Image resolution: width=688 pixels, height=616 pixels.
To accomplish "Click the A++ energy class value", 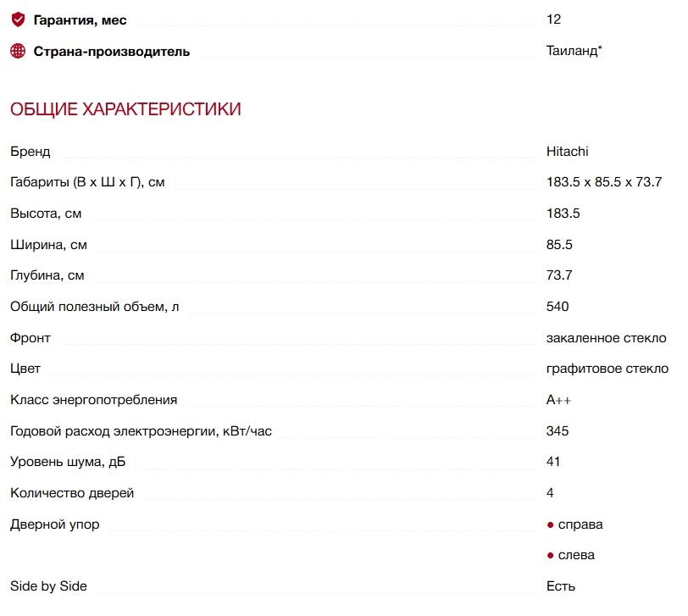I will (x=558, y=400).
